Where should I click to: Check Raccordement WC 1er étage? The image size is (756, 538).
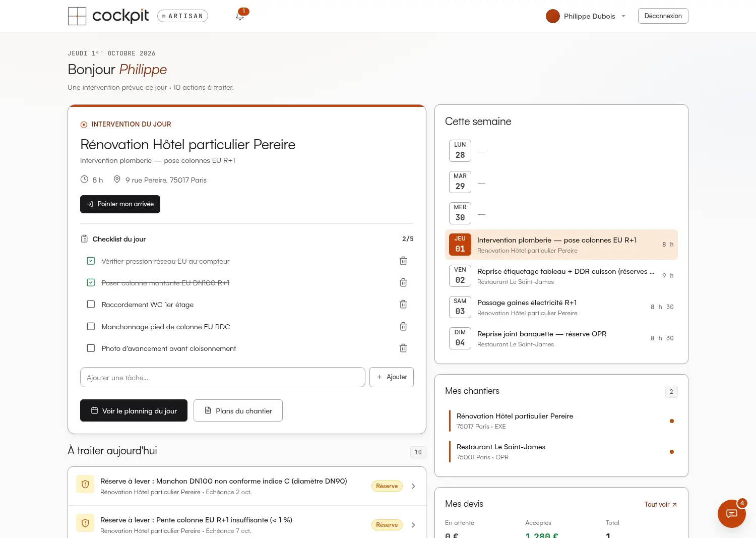click(x=91, y=304)
